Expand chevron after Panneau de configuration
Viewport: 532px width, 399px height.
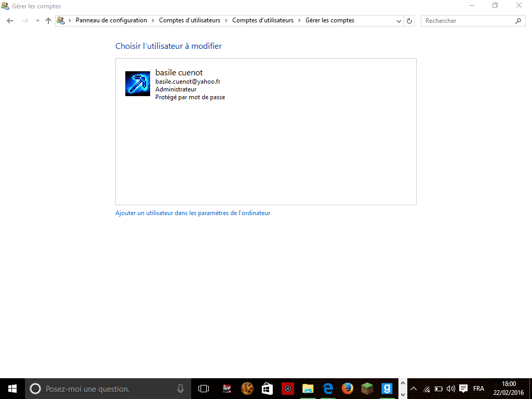click(153, 20)
